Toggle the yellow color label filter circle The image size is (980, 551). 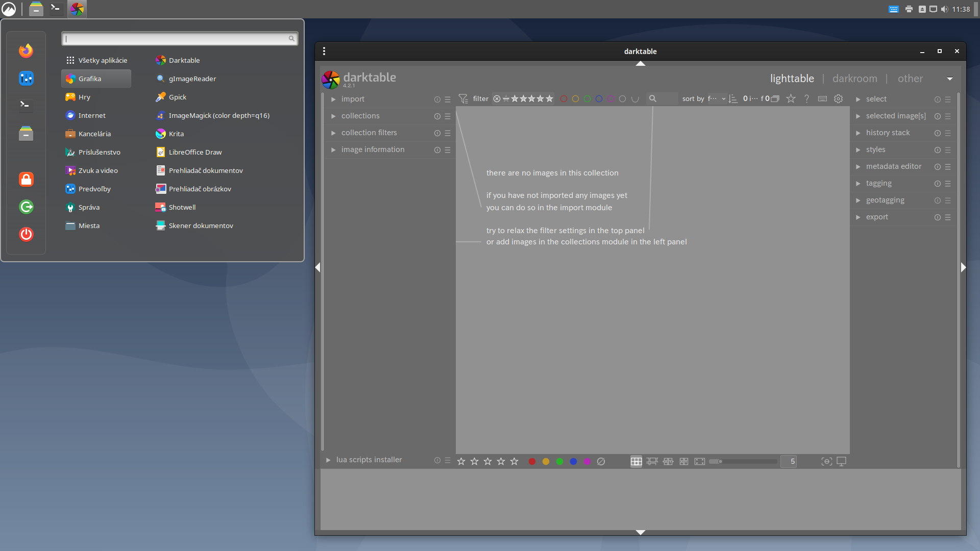click(575, 99)
